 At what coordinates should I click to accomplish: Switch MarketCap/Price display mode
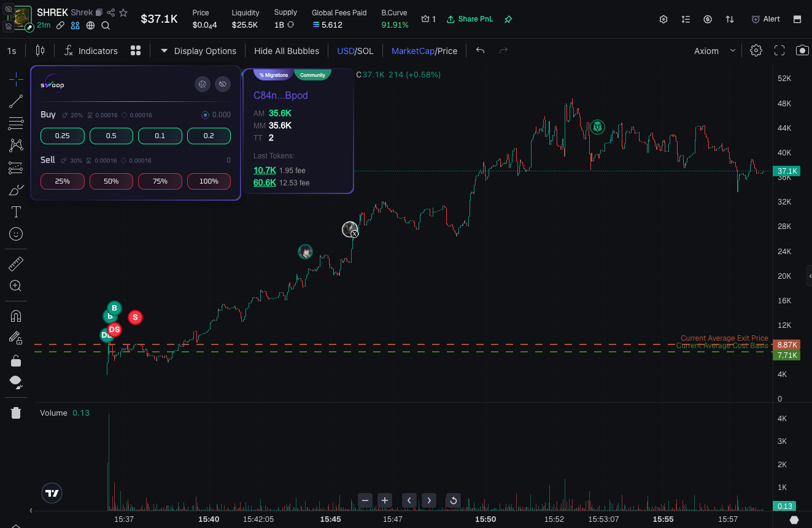coord(424,51)
